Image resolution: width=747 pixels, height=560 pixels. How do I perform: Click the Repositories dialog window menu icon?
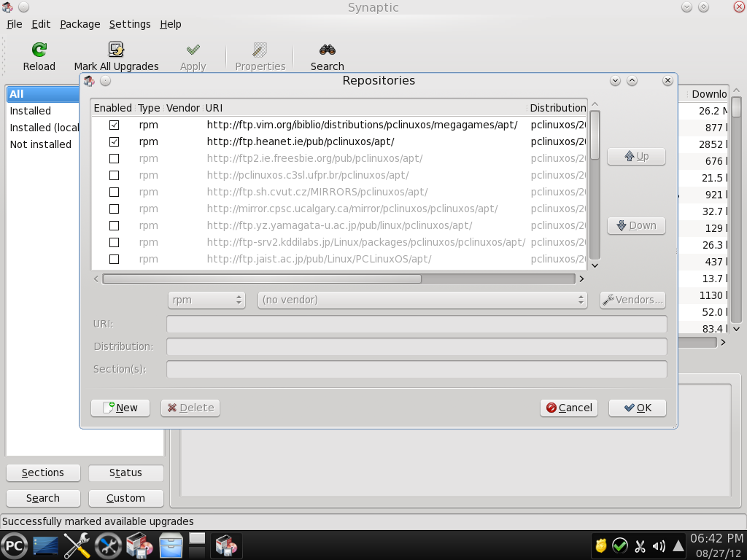pyautogui.click(x=89, y=81)
